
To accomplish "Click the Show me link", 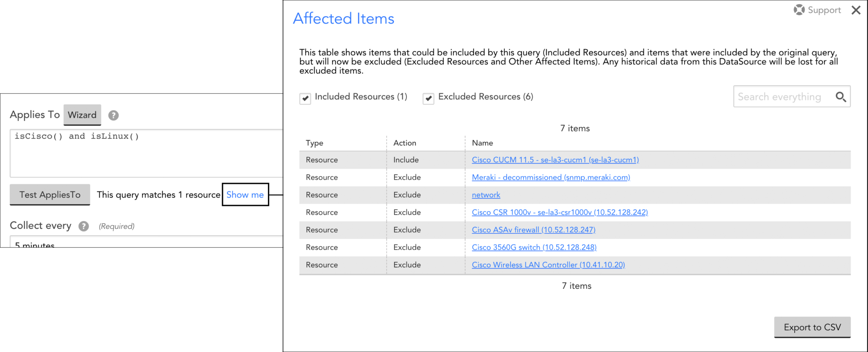I will (245, 195).
